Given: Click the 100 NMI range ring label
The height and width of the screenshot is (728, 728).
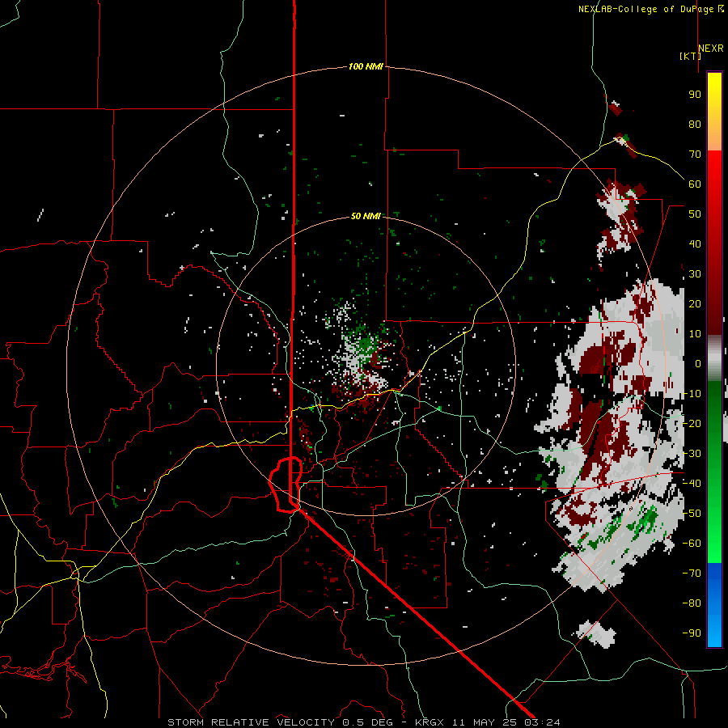Looking at the screenshot, I should 366,66.
